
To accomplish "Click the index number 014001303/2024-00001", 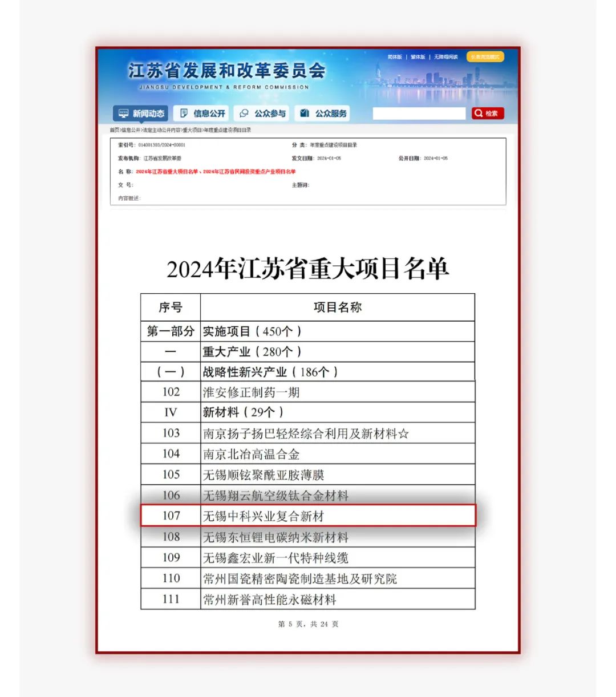I will [161, 145].
